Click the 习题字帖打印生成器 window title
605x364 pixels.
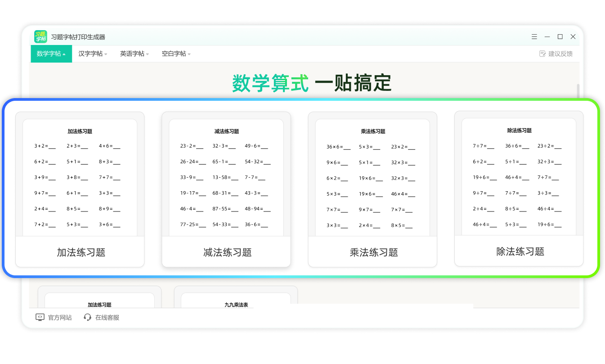pos(78,37)
